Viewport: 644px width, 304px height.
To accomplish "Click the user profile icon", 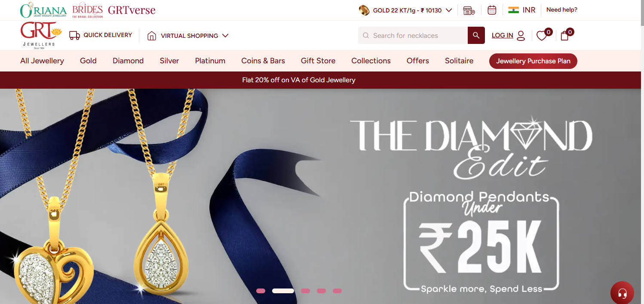I will [521, 36].
